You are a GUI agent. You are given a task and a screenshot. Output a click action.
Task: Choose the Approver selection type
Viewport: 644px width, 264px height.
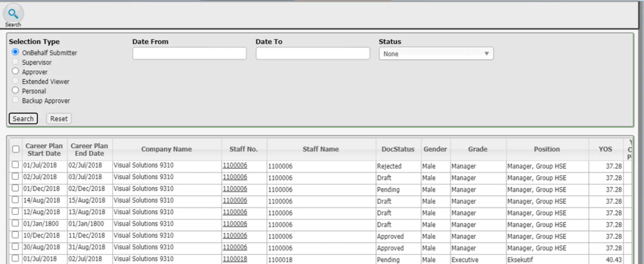click(15, 71)
